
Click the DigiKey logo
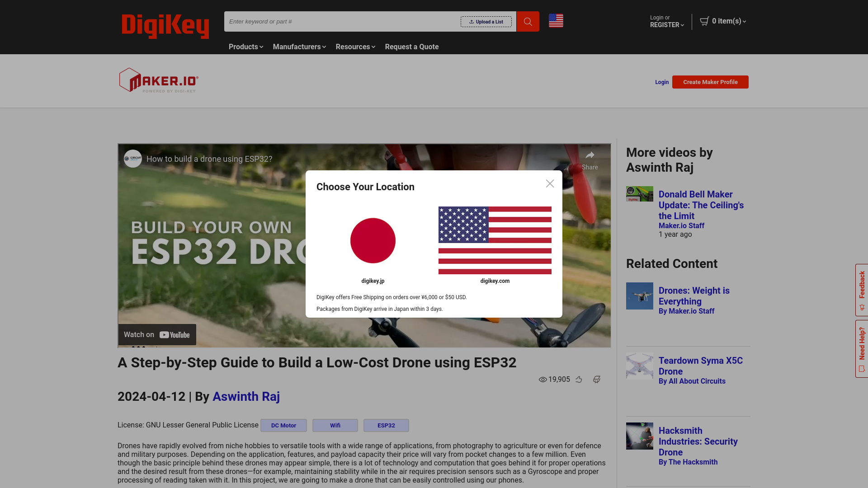click(165, 26)
